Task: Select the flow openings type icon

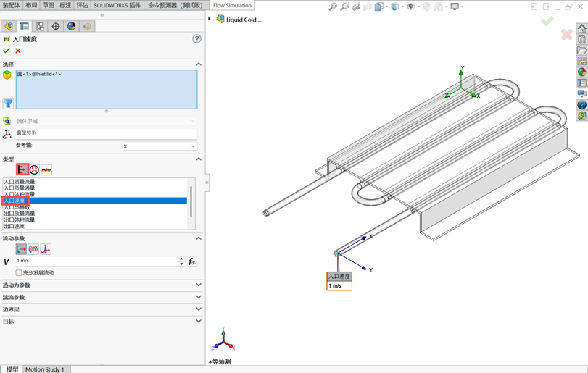Action: (22, 169)
